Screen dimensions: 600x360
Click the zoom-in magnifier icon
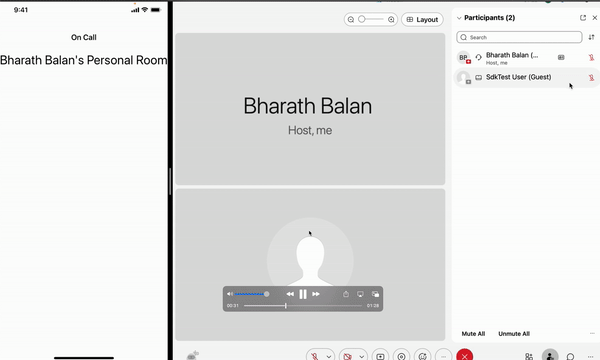391,20
